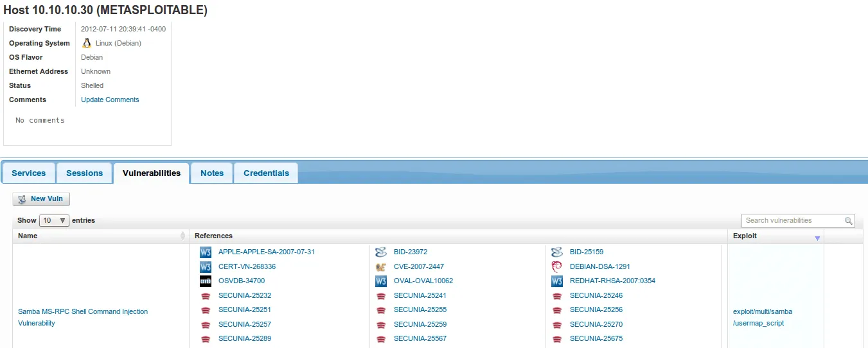This screenshot has width=868, height=348.
Task: Open the exploit/multi/samba/usermap_script link
Action: coord(762,311)
